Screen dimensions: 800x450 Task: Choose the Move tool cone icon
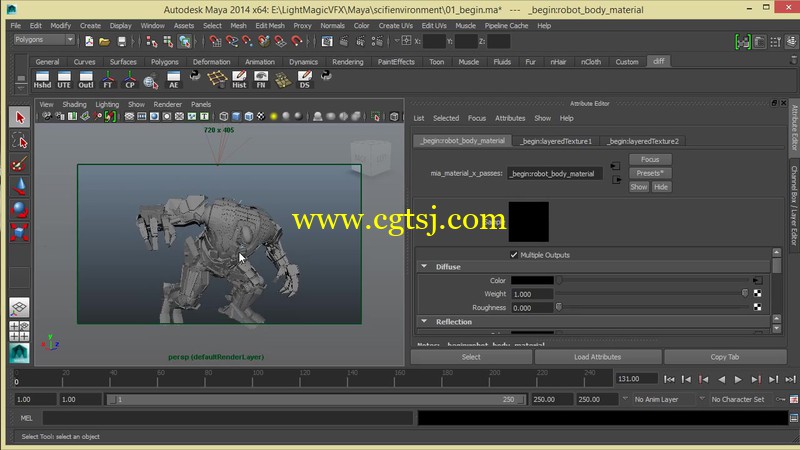click(x=19, y=187)
